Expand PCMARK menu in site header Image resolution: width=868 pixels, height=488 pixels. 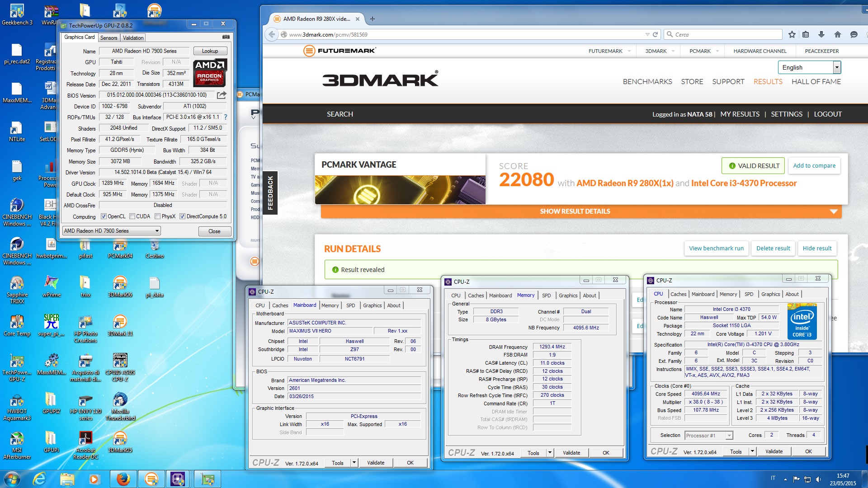(704, 51)
